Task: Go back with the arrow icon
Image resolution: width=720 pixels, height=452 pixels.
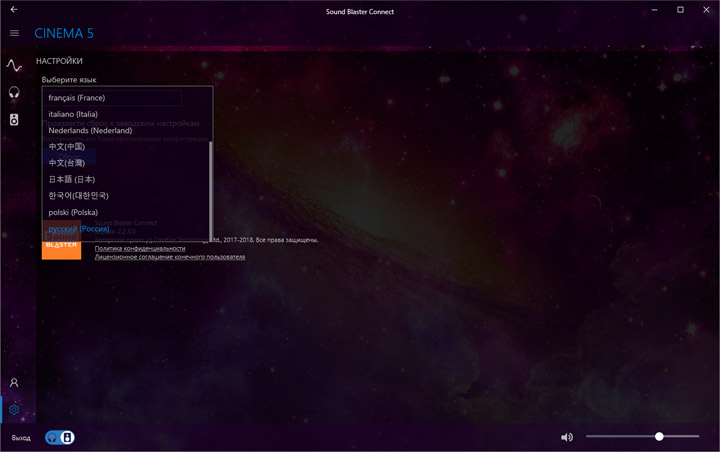Action: click(x=14, y=9)
